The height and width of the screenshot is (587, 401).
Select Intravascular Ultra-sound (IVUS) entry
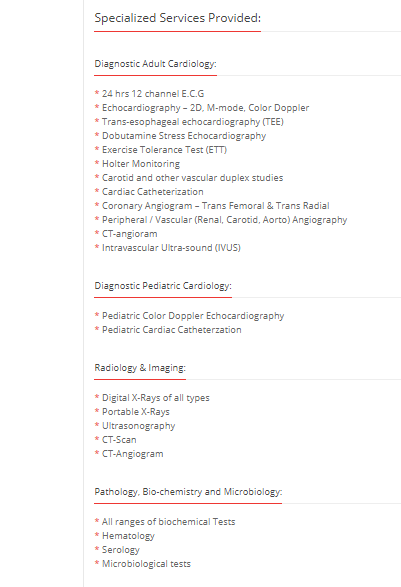pyautogui.click(x=171, y=248)
